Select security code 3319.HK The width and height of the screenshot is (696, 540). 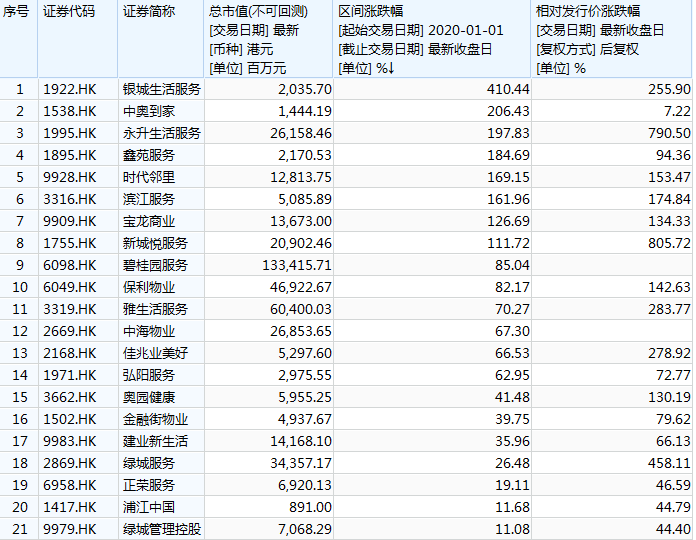coord(70,309)
